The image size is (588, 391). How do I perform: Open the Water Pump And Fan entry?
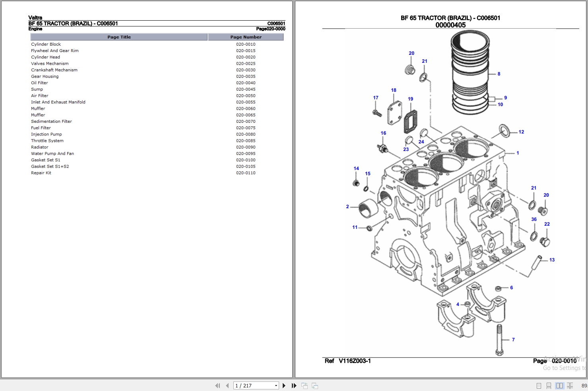52,153
